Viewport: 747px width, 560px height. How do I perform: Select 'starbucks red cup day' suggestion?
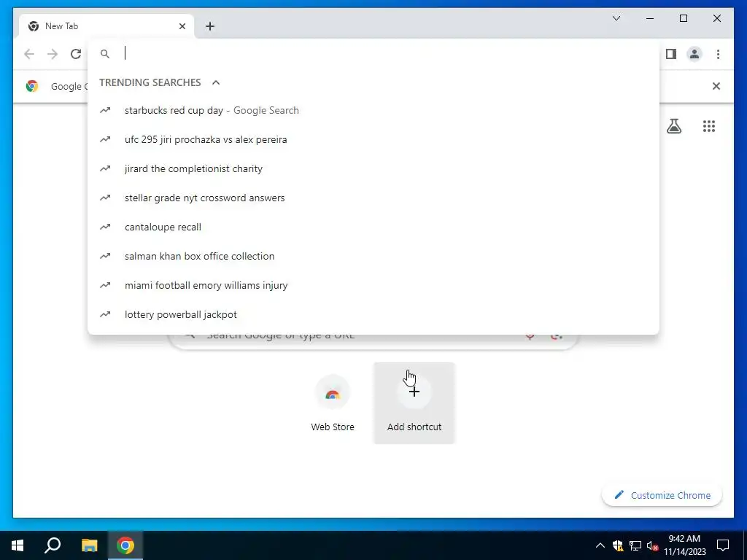click(373, 111)
